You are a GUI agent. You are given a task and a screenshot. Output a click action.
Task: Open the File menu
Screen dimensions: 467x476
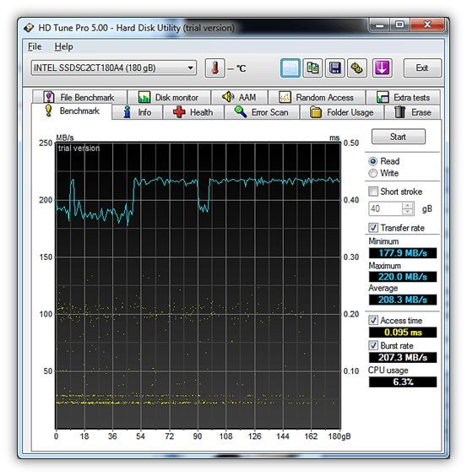pos(35,46)
